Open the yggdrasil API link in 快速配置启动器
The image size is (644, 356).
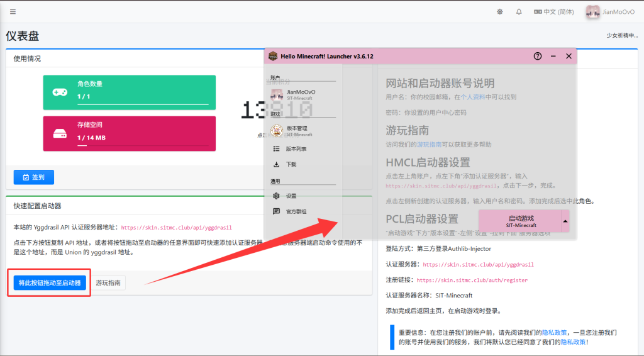pyautogui.click(x=176, y=228)
